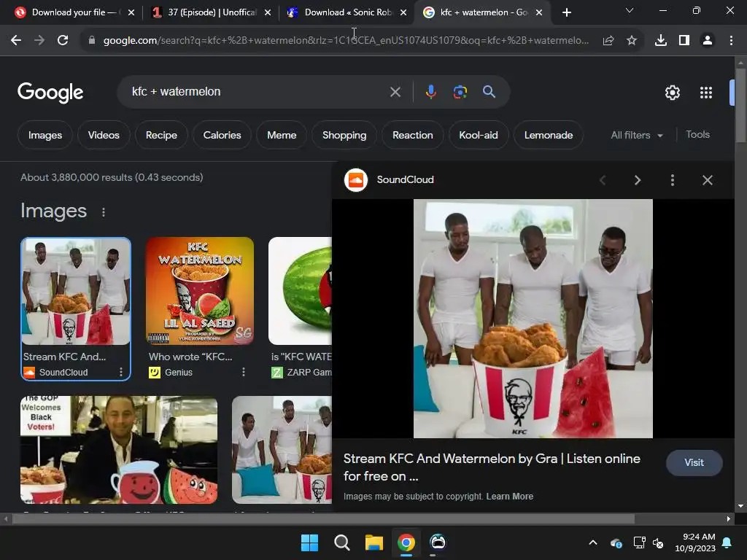Open more options for SoundCloud result thumbnail

click(121, 372)
